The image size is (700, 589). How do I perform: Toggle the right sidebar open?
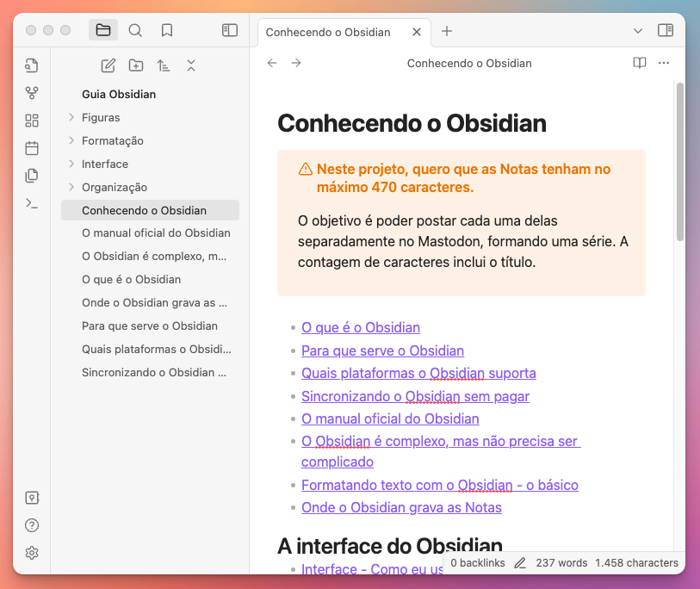pyautogui.click(x=665, y=30)
